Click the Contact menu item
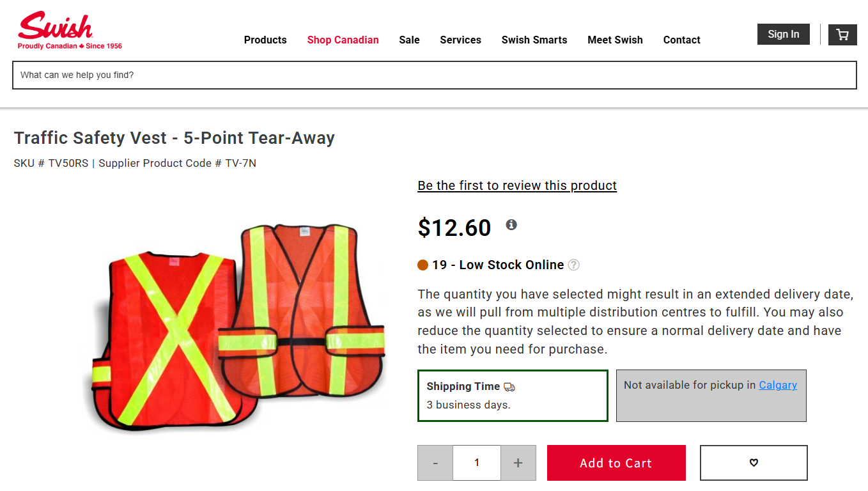 pos(681,40)
